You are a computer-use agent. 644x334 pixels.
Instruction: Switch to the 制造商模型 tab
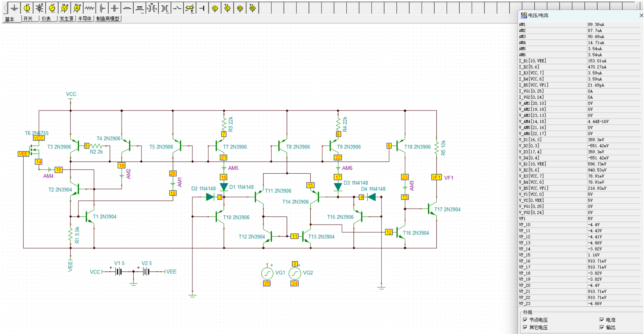tap(108, 19)
